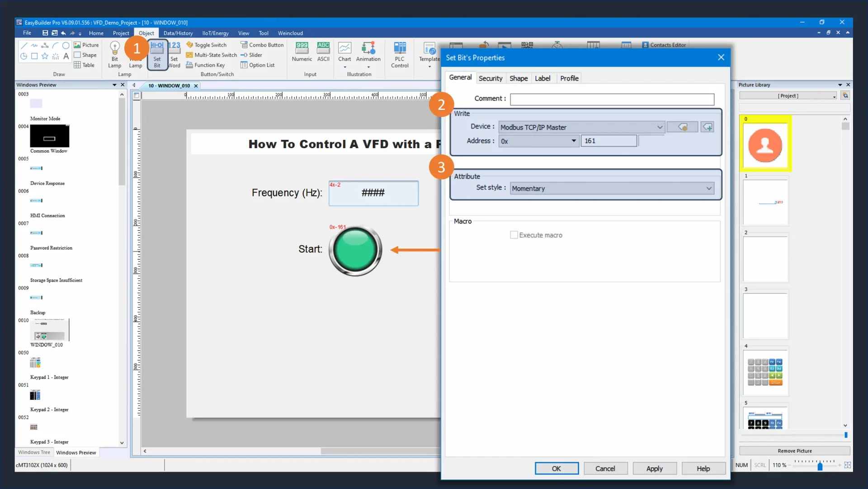Select the Set Bit object tool
The height and width of the screenshot is (489, 868).
[x=157, y=54]
